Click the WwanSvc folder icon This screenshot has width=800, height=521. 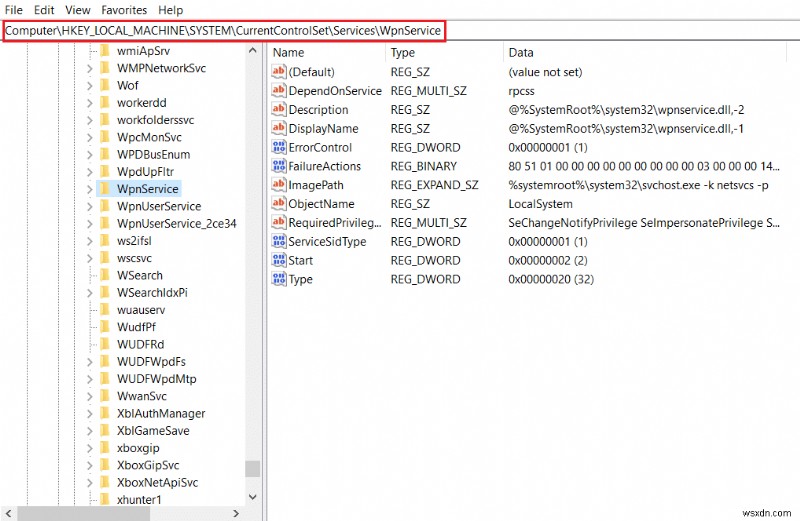click(105, 396)
